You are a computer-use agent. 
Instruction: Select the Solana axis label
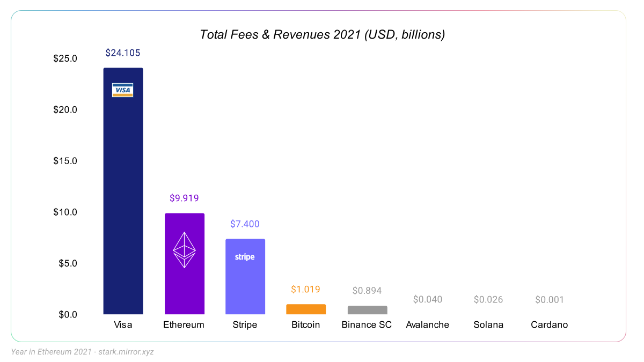488,324
